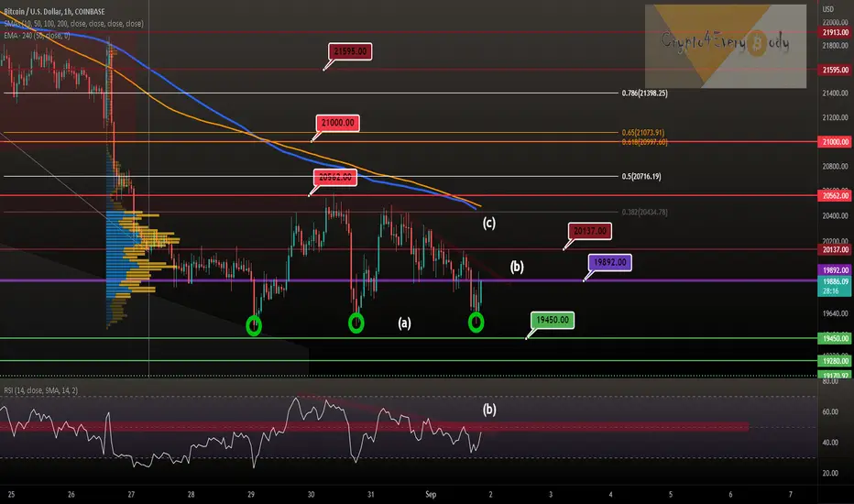Select the SMAS indicator legend

73,24
